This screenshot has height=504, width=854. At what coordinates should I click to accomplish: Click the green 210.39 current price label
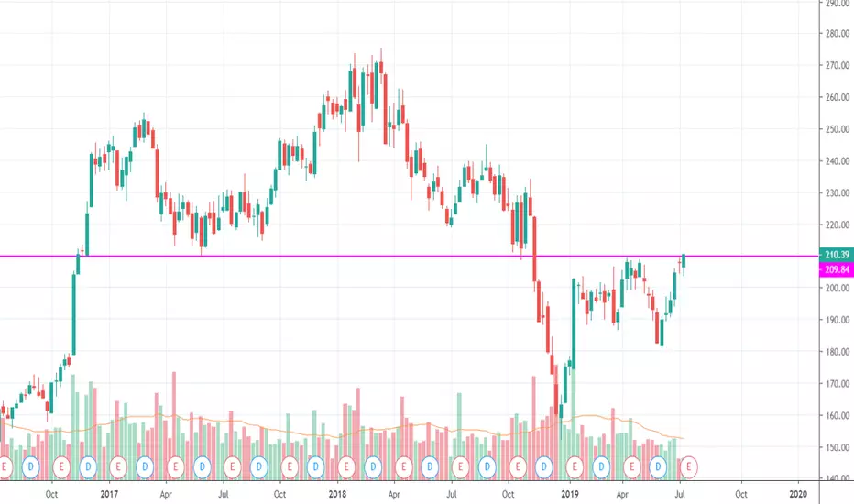tap(837, 255)
